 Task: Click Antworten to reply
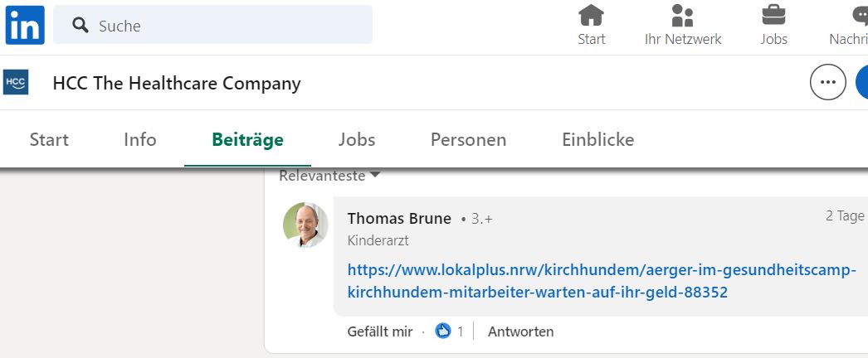click(520, 331)
